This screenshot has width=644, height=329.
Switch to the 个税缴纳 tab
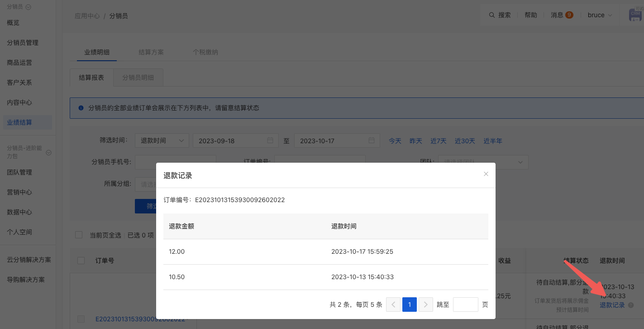[x=205, y=52]
